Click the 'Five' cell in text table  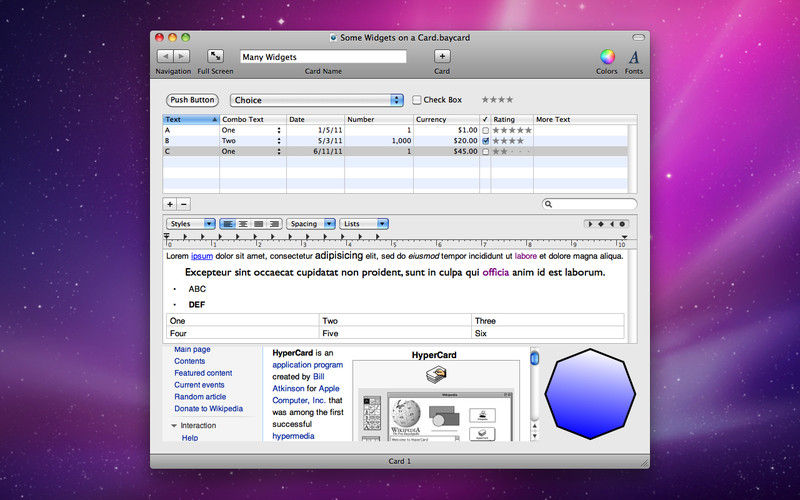395,333
